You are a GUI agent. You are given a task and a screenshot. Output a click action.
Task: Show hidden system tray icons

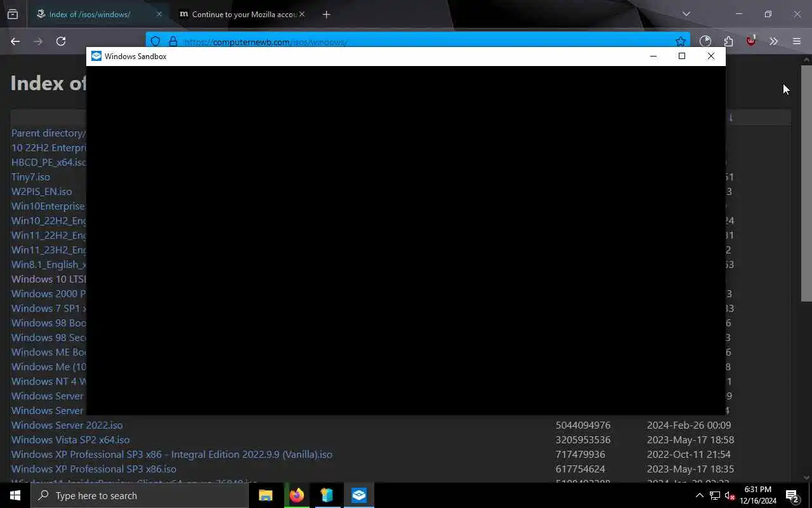[699, 495]
